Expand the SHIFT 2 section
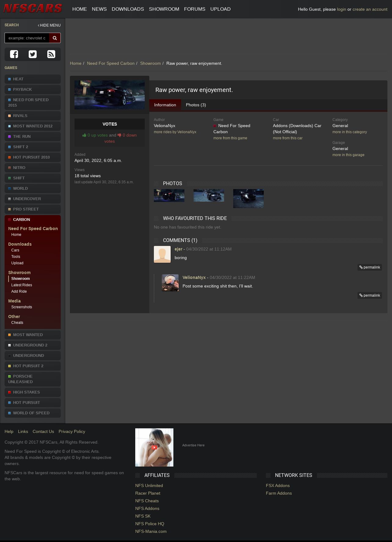Image resolution: width=392 pixels, height=542 pixels. point(33,147)
